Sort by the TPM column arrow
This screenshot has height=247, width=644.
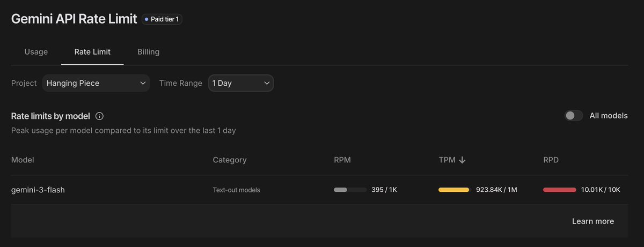pos(462,160)
